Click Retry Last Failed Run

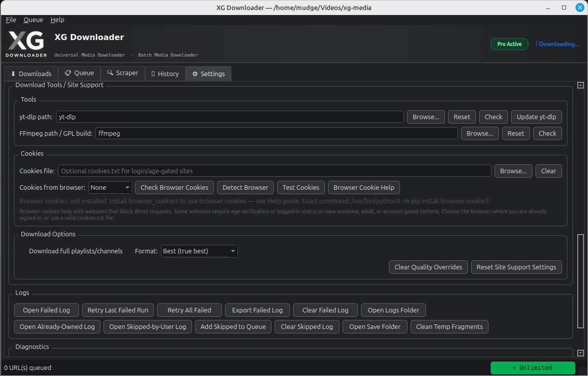click(118, 310)
